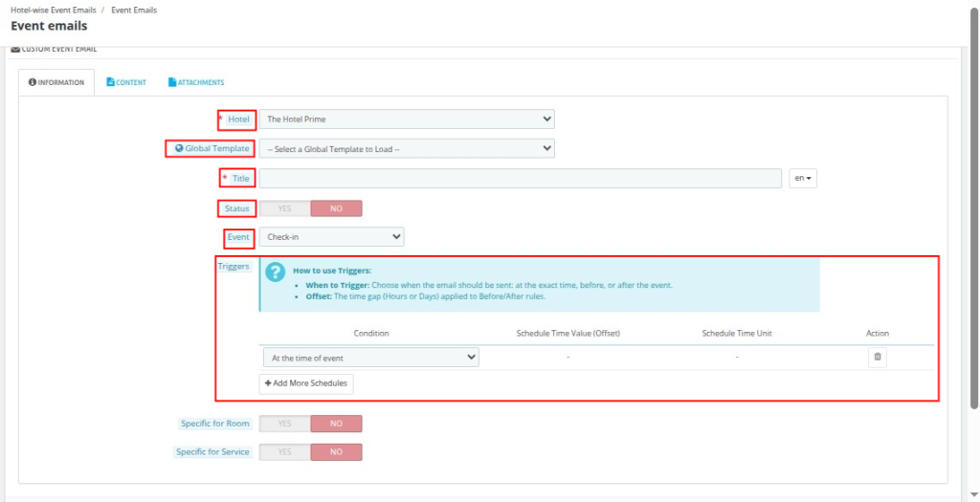Screen dimensions: 980x502
Task: Open the Event dropdown set to Check-in
Action: [x=331, y=237]
